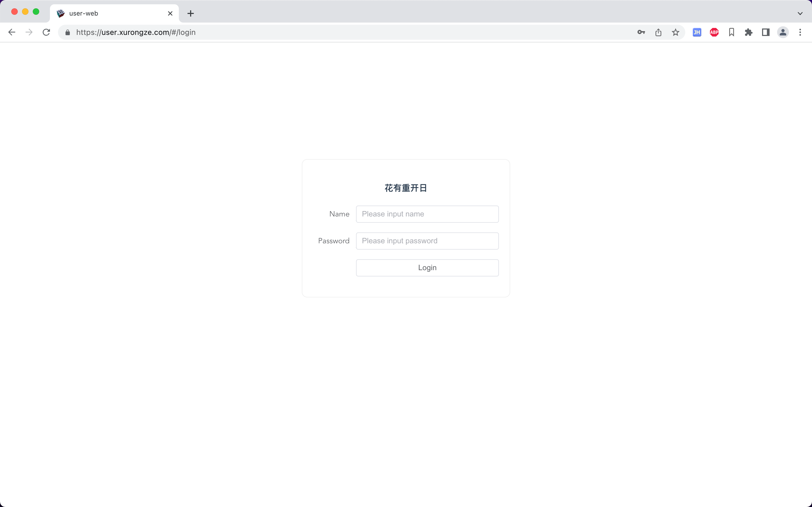The width and height of the screenshot is (812, 507).
Task: Maximize the window with green button
Action: pyautogui.click(x=36, y=12)
